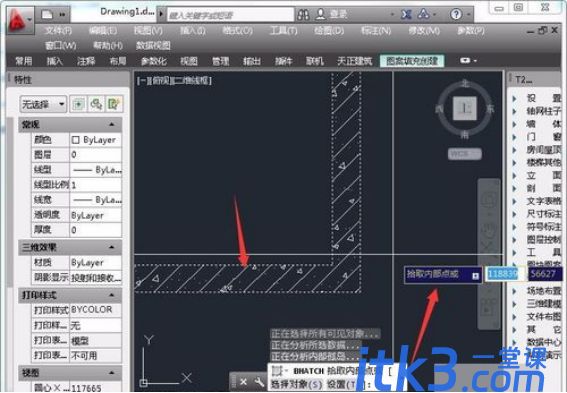Switch to the 输出 ribbon tab
The width and height of the screenshot is (567, 393).
click(x=252, y=61)
